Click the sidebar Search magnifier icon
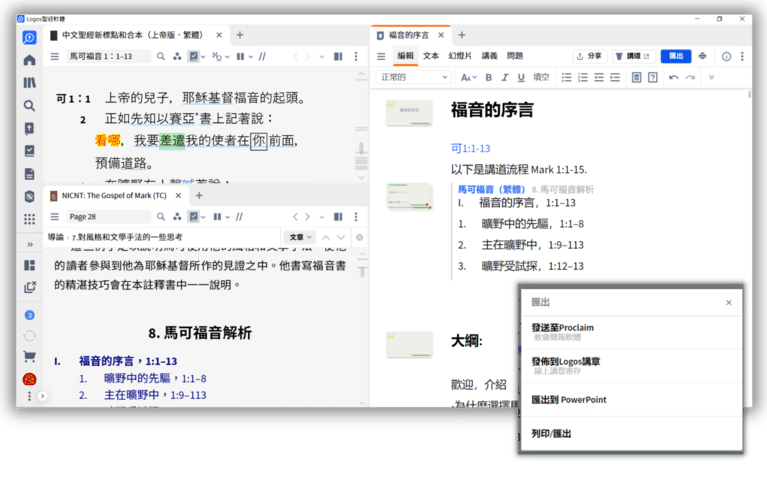 pos(29,105)
